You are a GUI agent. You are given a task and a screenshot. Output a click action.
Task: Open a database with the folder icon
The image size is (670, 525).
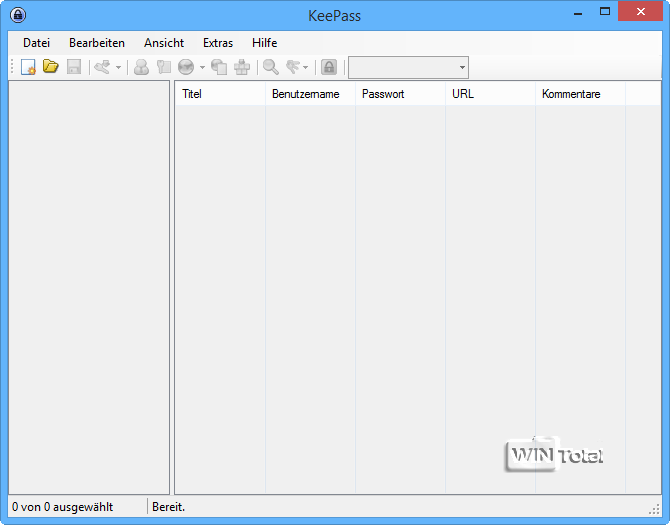pos(51,67)
